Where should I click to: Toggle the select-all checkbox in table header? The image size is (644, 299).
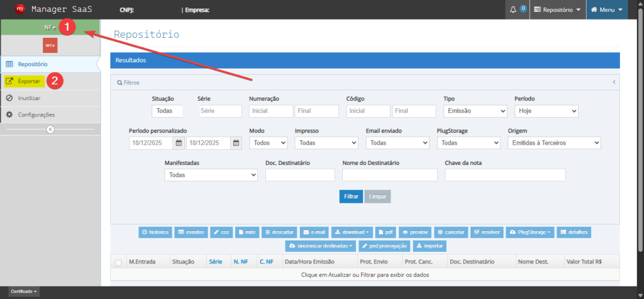point(118,262)
